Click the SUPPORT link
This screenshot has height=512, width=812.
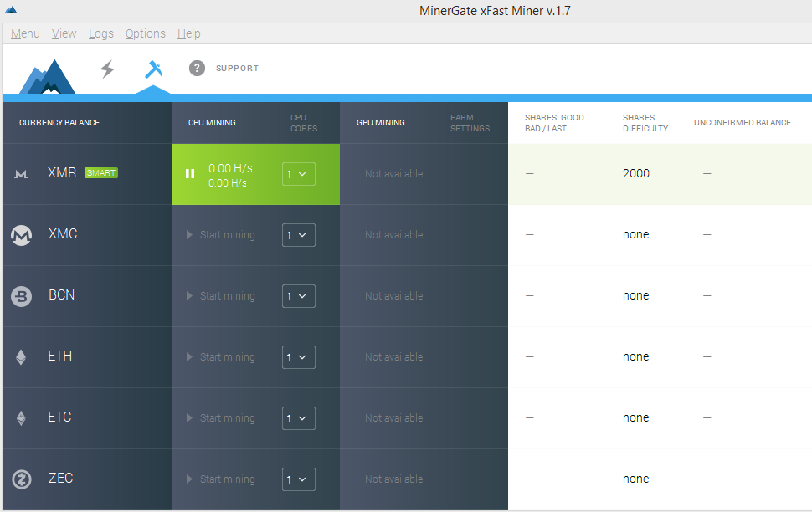click(237, 69)
